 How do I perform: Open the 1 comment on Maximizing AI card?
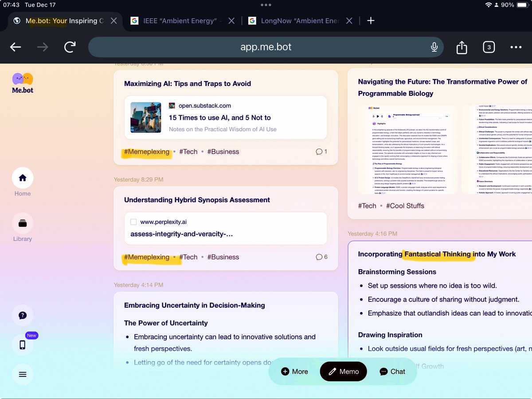point(321,152)
